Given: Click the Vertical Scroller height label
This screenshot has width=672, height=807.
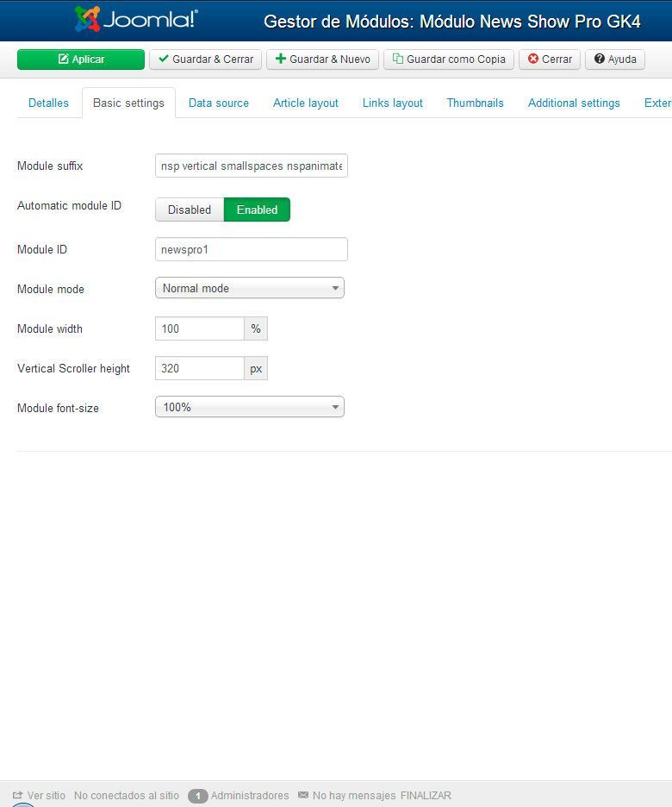Looking at the screenshot, I should click(73, 368).
